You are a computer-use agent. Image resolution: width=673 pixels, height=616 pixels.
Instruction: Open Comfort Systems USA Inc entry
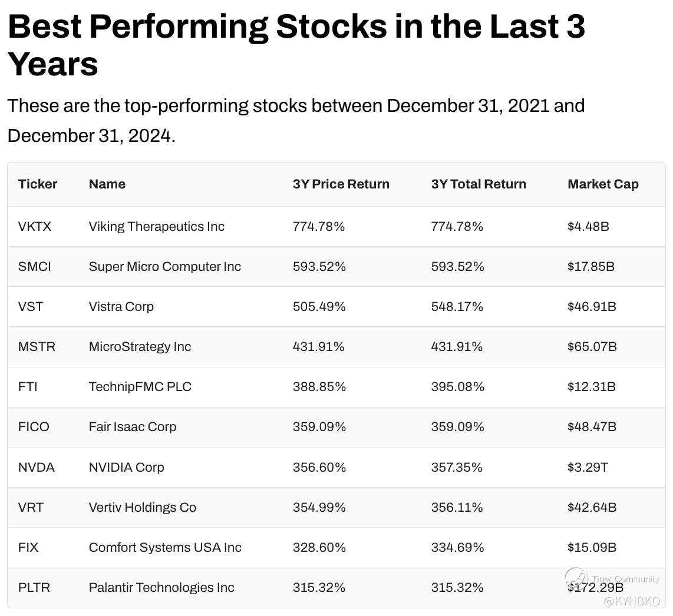(165, 547)
